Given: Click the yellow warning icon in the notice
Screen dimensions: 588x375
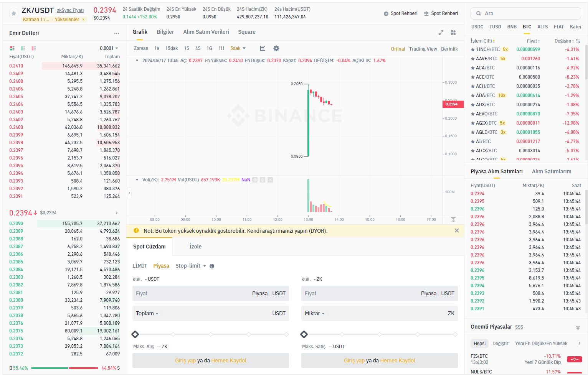Looking at the screenshot, I should pos(136,230).
